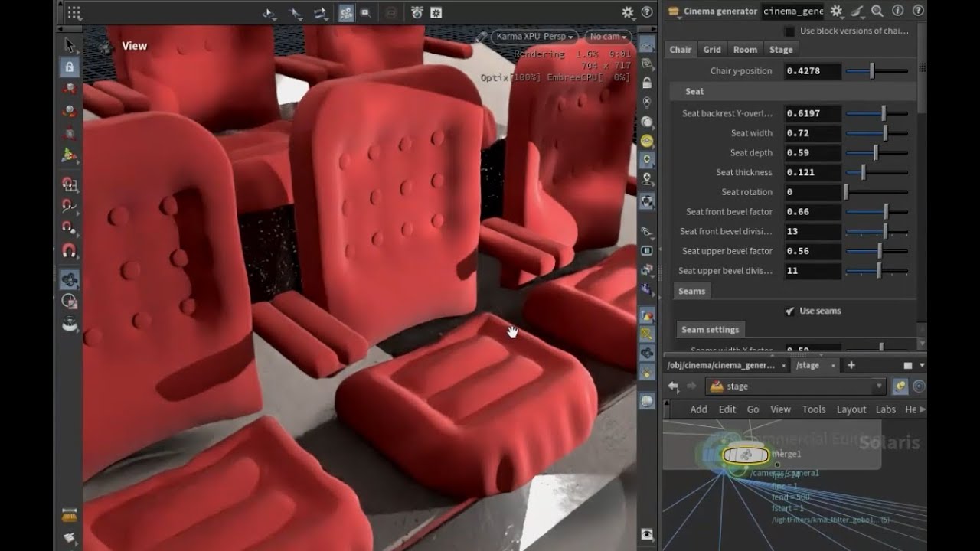Toggle the secure selection lock icon
This screenshot has width=980, height=551.
70,67
